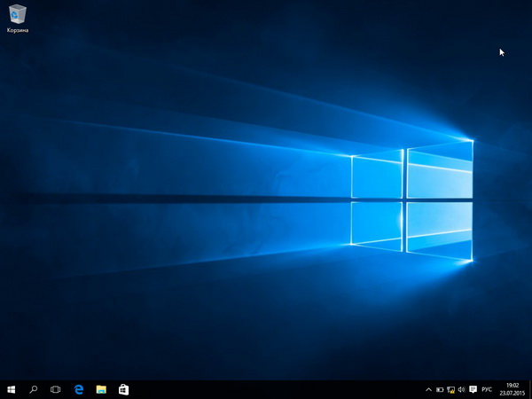532x399 pixels.
Task: Click the battery status tray icon
Action: (440, 389)
